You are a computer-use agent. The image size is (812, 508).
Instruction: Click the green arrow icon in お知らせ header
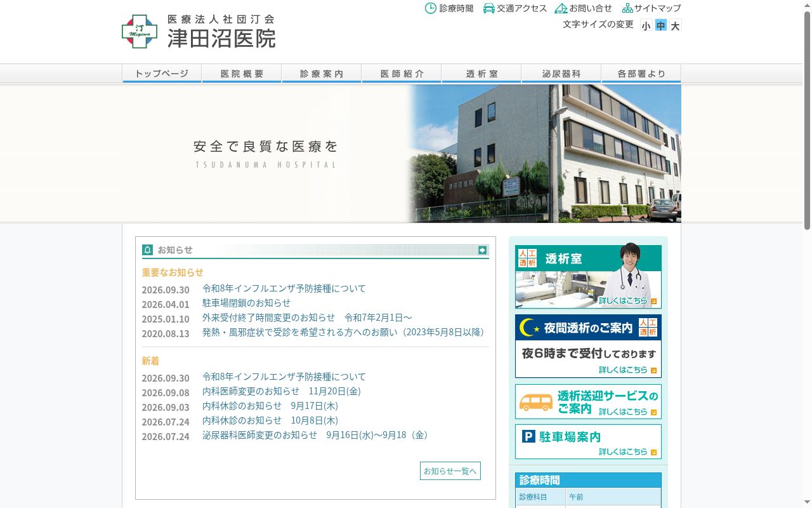point(482,250)
